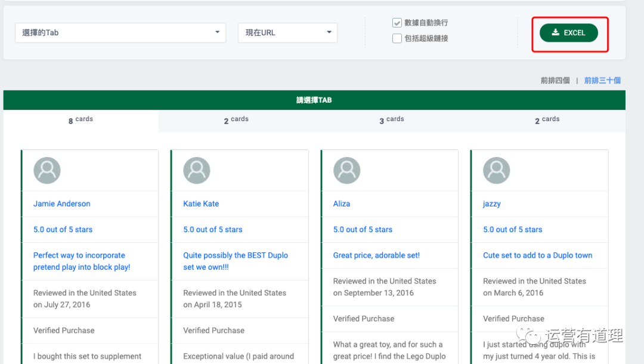
Task: Open 'Cute set to add to a Duplo town'
Action: (537, 255)
